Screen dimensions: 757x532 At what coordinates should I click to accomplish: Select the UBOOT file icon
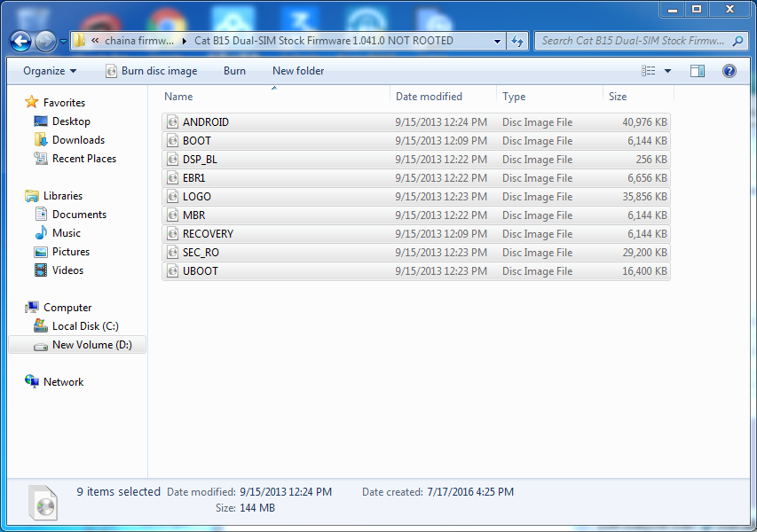pos(172,271)
